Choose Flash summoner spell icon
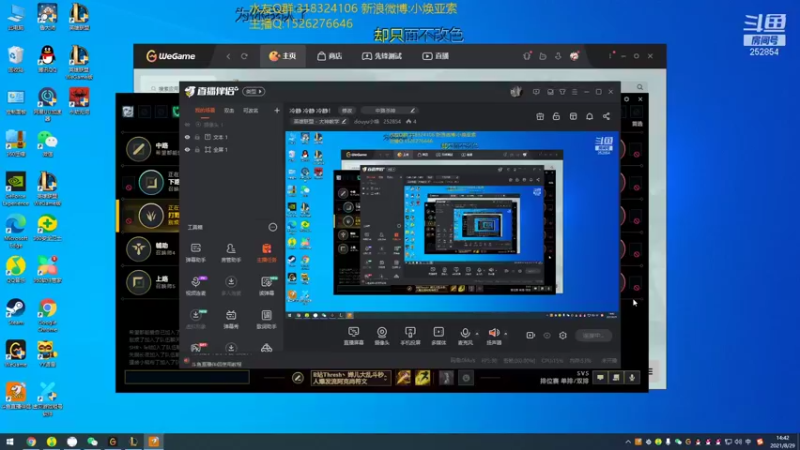This screenshot has width=800, height=450. click(x=422, y=378)
